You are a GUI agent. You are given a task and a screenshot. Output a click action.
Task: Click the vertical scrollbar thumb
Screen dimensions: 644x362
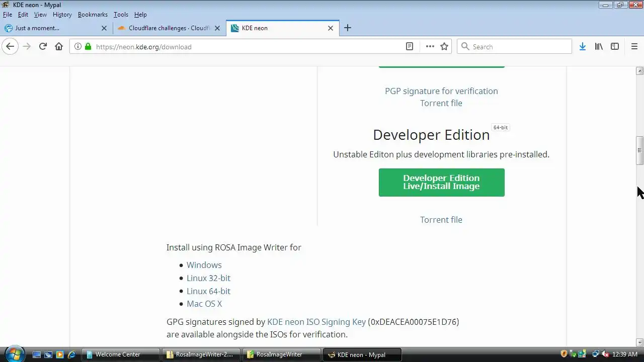pos(640,150)
